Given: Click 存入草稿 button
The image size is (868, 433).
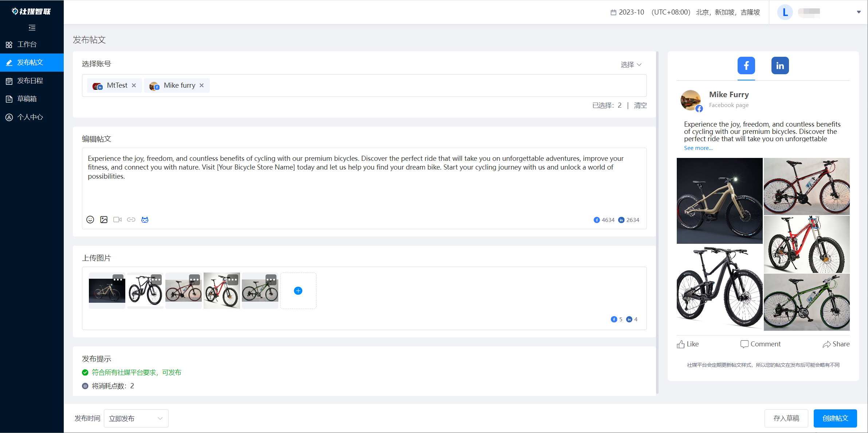Looking at the screenshot, I should (x=786, y=418).
